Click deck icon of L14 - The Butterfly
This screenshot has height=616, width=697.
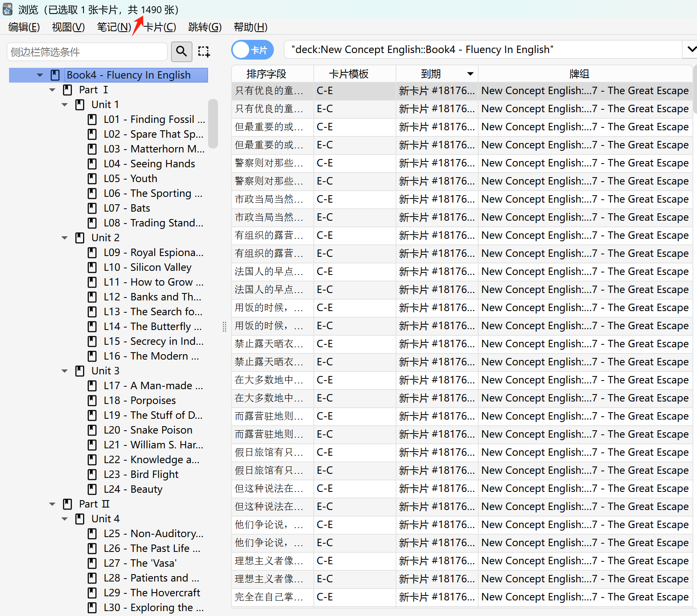coord(92,326)
